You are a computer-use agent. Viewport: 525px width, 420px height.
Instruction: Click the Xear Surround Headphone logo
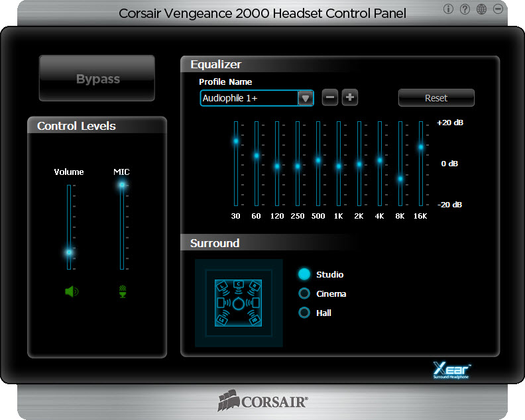point(451,370)
